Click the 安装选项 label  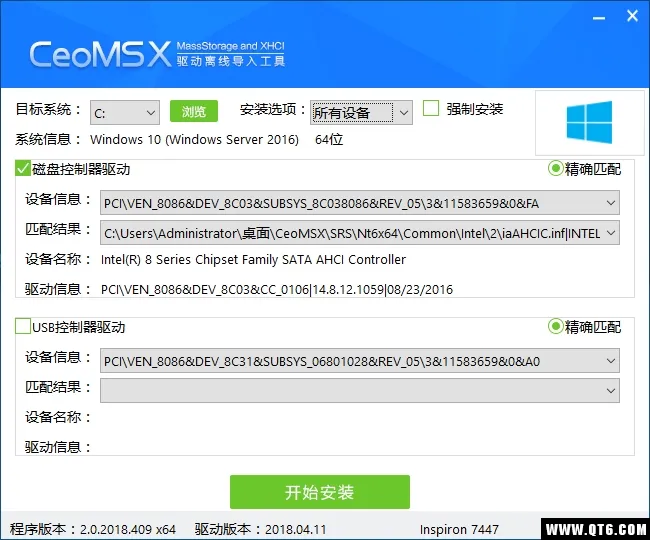pyautogui.click(x=273, y=110)
